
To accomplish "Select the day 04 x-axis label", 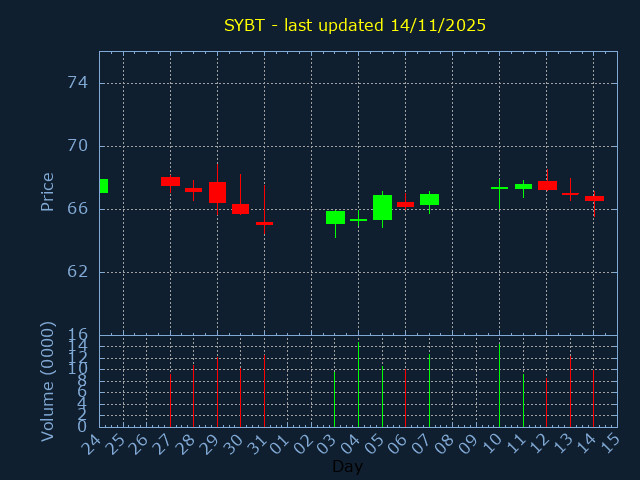I will (x=349, y=444).
